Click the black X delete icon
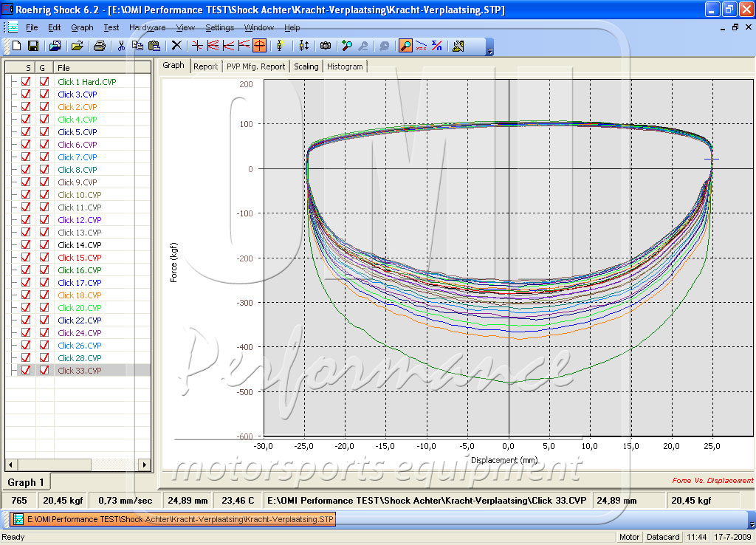756x545 pixels. pos(176,46)
